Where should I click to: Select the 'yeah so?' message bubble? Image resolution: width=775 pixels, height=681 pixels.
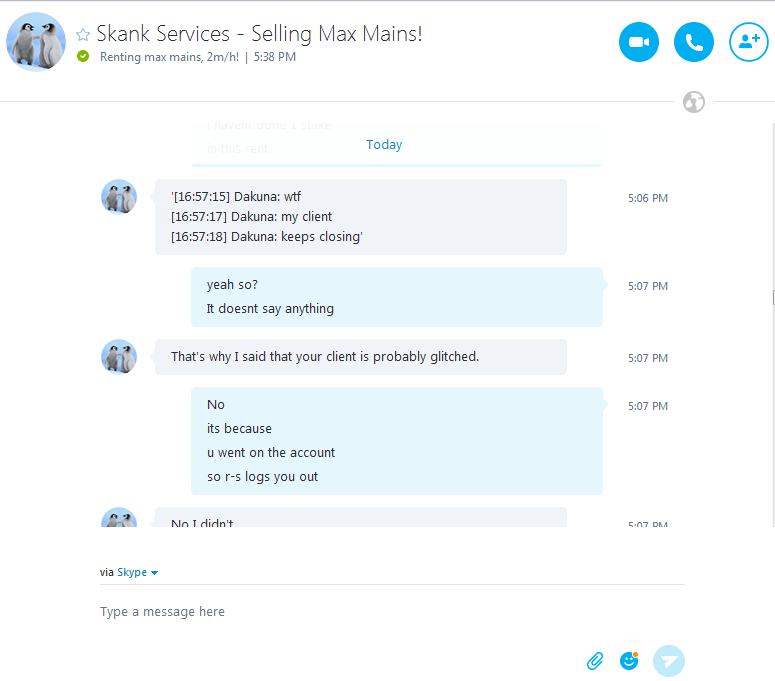396,297
